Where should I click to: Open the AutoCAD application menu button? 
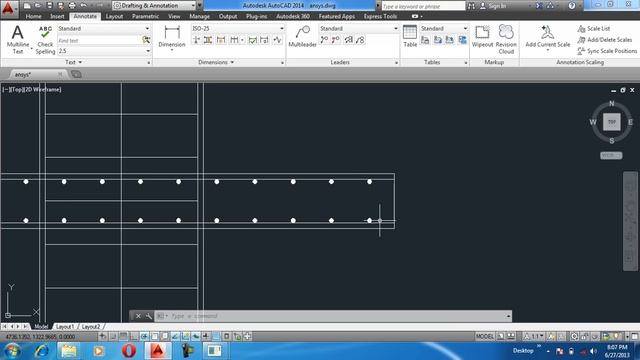[x=8, y=8]
